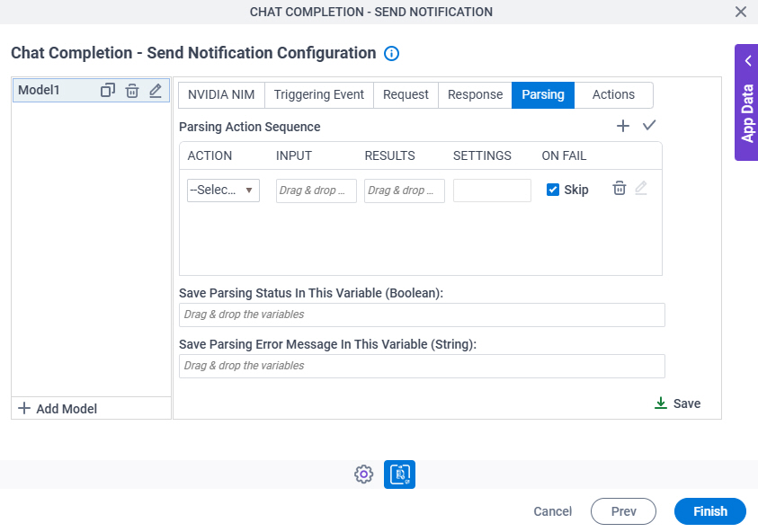Focus the Results drag & drop field
The image size is (758, 532).
pyautogui.click(x=405, y=191)
